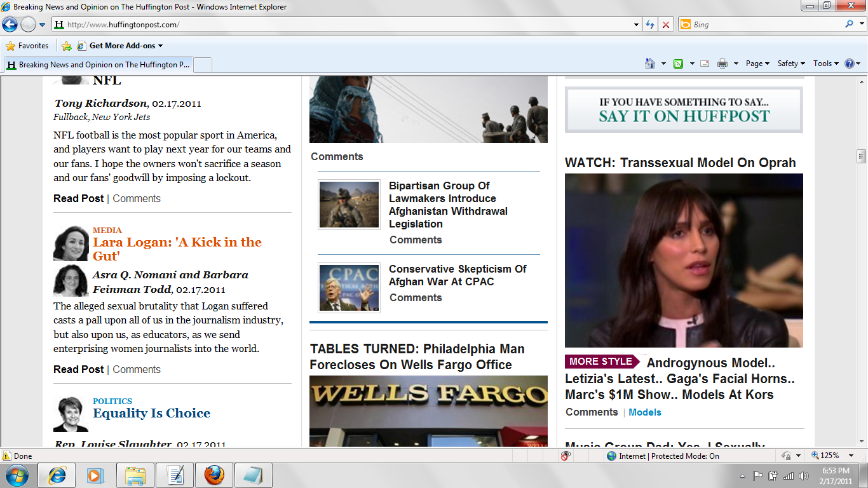Open the Favorites star button
Image resolution: width=868 pixels, height=488 pixels.
tap(27, 46)
